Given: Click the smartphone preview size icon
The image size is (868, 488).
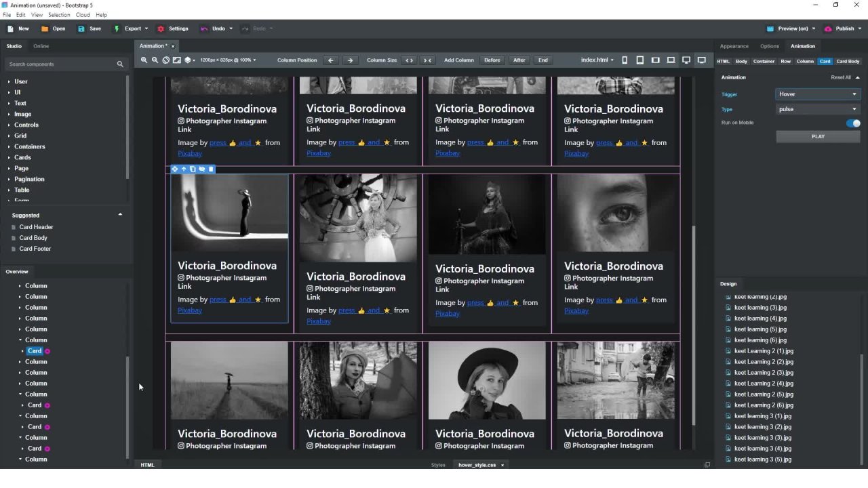Looking at the screenshot, I should [625, 60].
